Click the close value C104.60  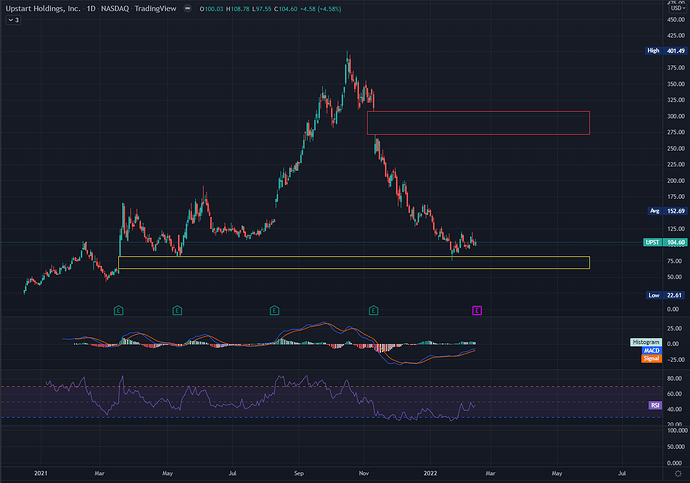click(286, 9)
